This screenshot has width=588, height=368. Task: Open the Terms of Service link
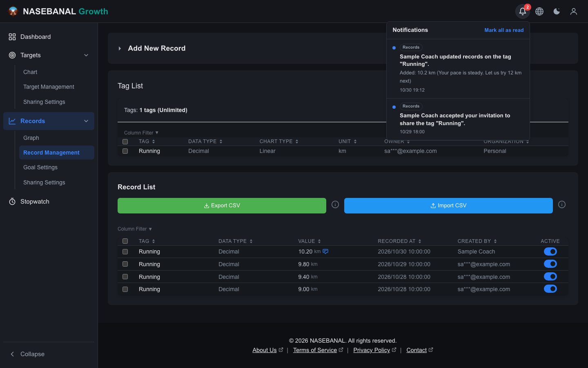[315, 350]
